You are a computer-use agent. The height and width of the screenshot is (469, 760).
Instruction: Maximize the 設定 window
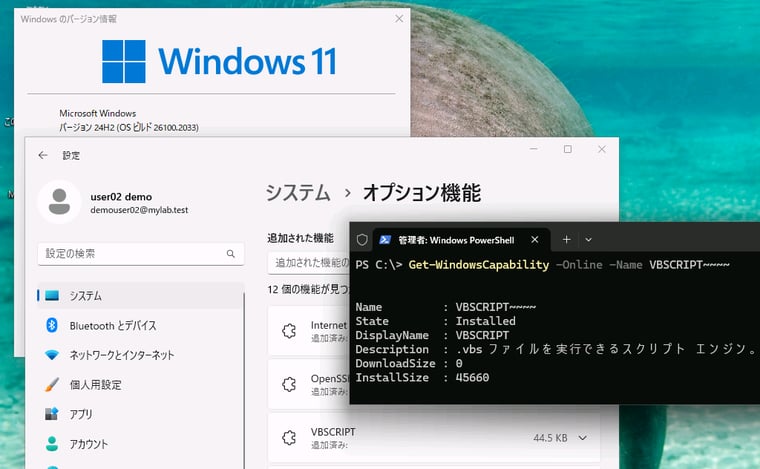tap(568, 149)
